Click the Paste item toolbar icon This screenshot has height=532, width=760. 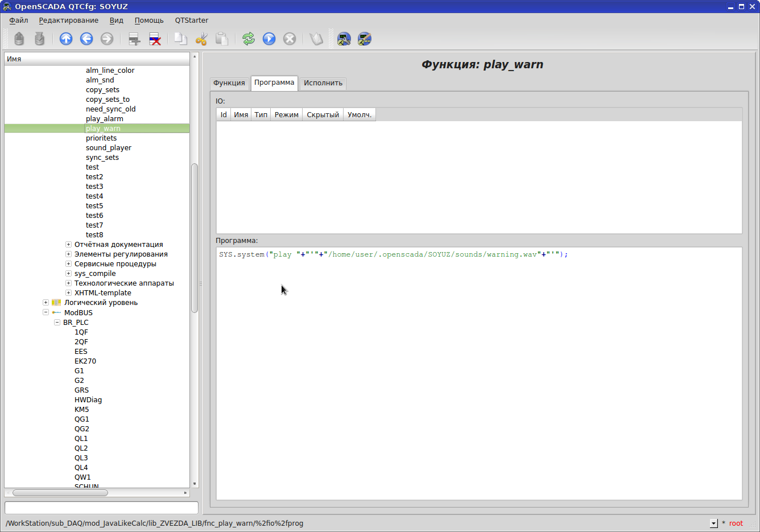click(222, 39)
